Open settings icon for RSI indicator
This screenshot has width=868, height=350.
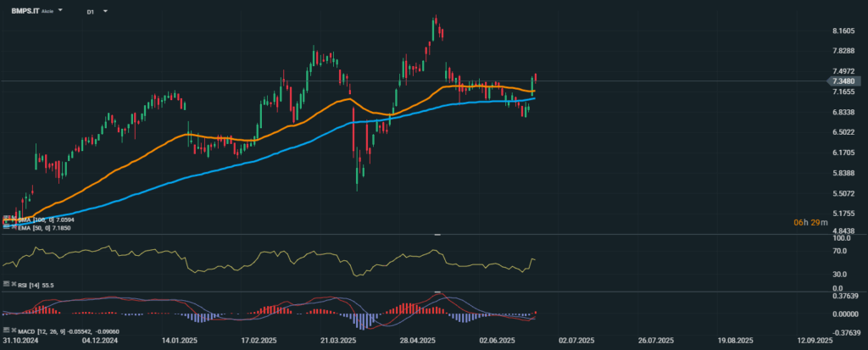tap(6, 284)
